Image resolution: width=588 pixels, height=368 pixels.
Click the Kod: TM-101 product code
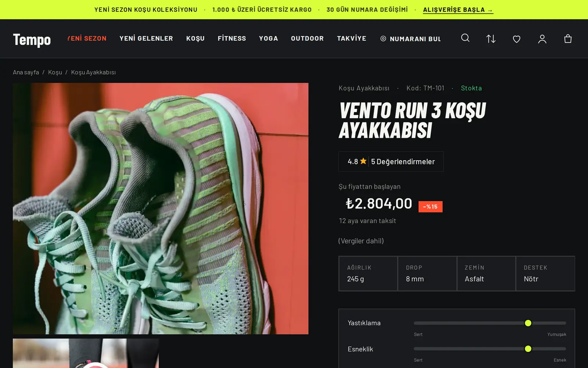(x=425, y=88)
